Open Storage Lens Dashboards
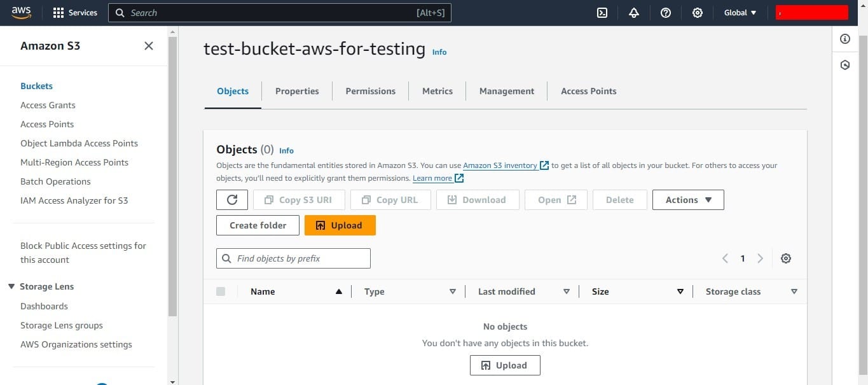 tap(44, 306)
